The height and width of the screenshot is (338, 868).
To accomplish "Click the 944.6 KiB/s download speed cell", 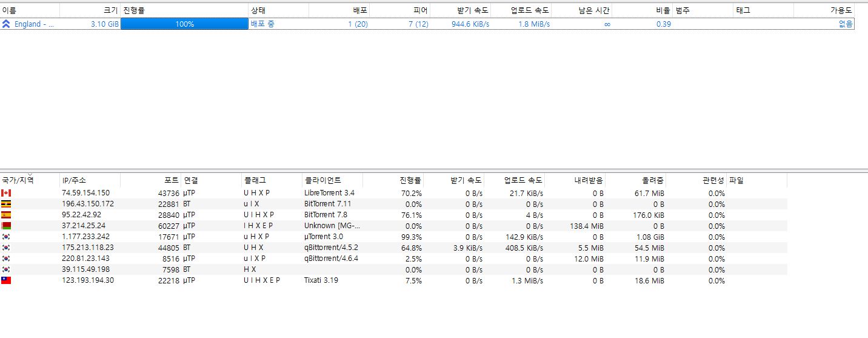I will tap(470, 24).
